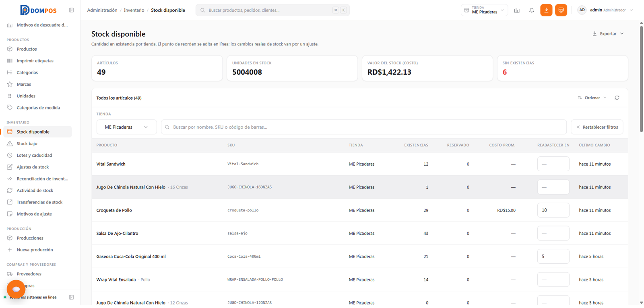Click the Ajustes de stock edit icon
644x308 pixels.
pyautogui.click(x=10, y=167)
